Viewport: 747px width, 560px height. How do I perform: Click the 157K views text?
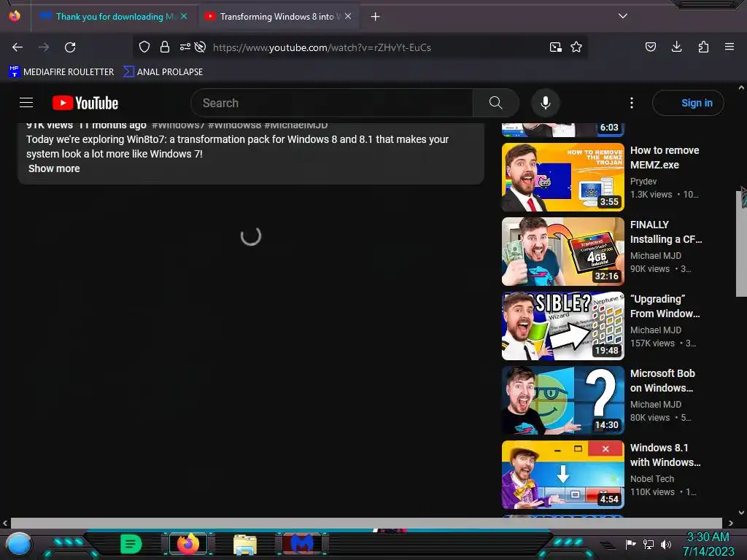[652, 343]
